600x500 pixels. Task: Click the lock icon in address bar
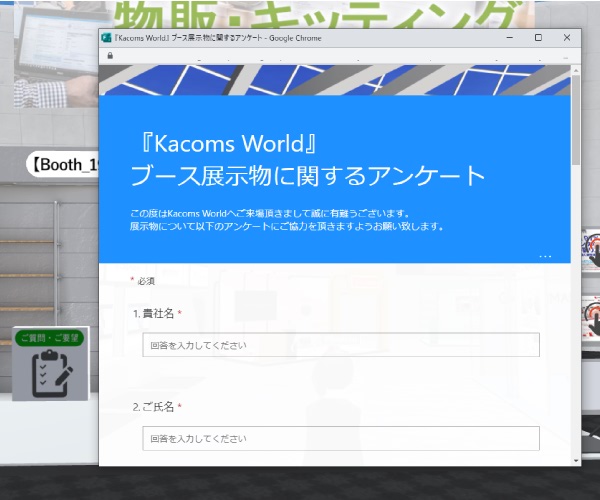[x=110, y=55]
